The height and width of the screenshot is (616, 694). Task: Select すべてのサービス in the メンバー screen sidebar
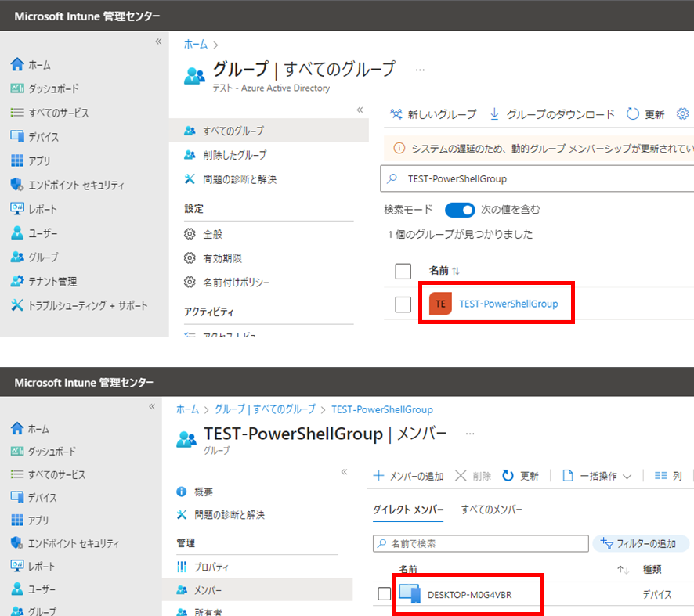tap(49, 474)
